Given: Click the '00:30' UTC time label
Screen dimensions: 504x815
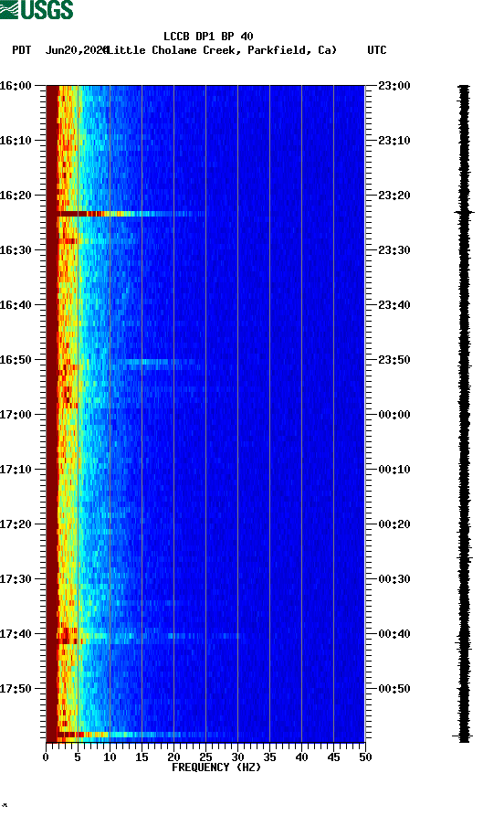Looking at the screenshot, I should click(x=394, y=579).
